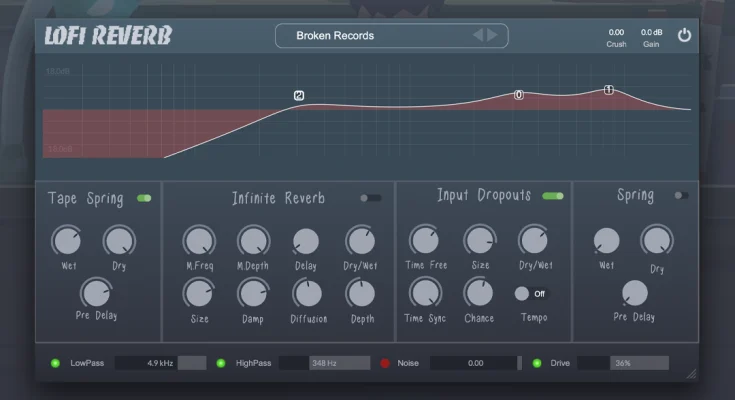The width and height of the screenshot is (735, 400).
Task: Enable the red Noise LED indicator
Action: [x=385, y=363]
